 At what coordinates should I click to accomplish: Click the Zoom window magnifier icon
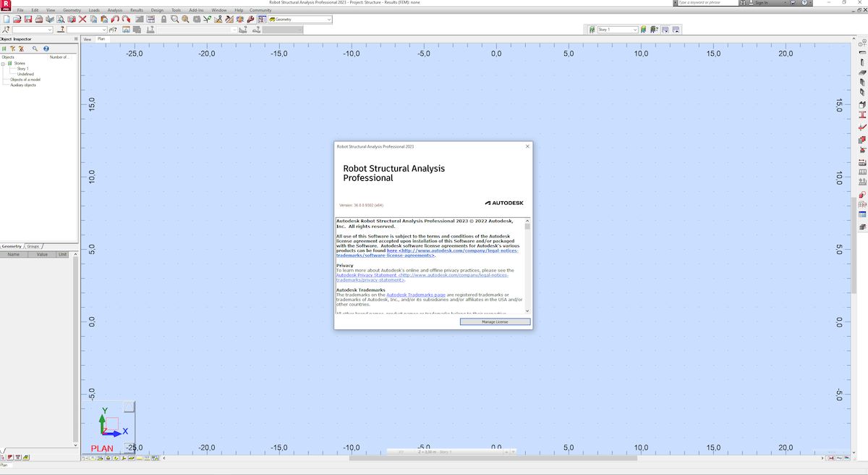click(x=174, y=19)
